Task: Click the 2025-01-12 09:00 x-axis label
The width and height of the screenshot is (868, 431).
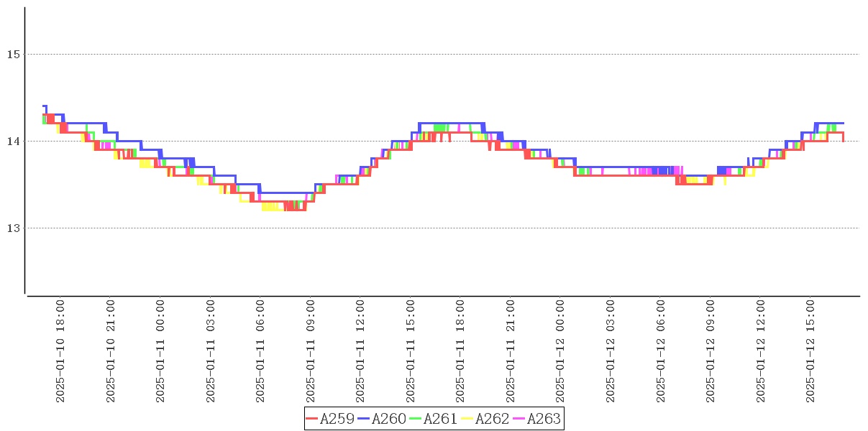Action: (711, 352)
